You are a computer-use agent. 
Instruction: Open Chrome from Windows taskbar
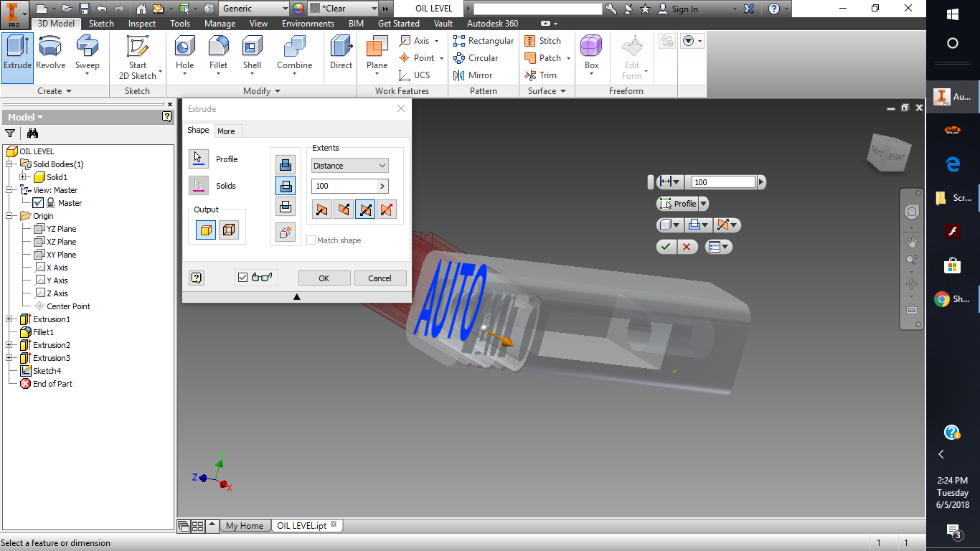coord(953,299)
